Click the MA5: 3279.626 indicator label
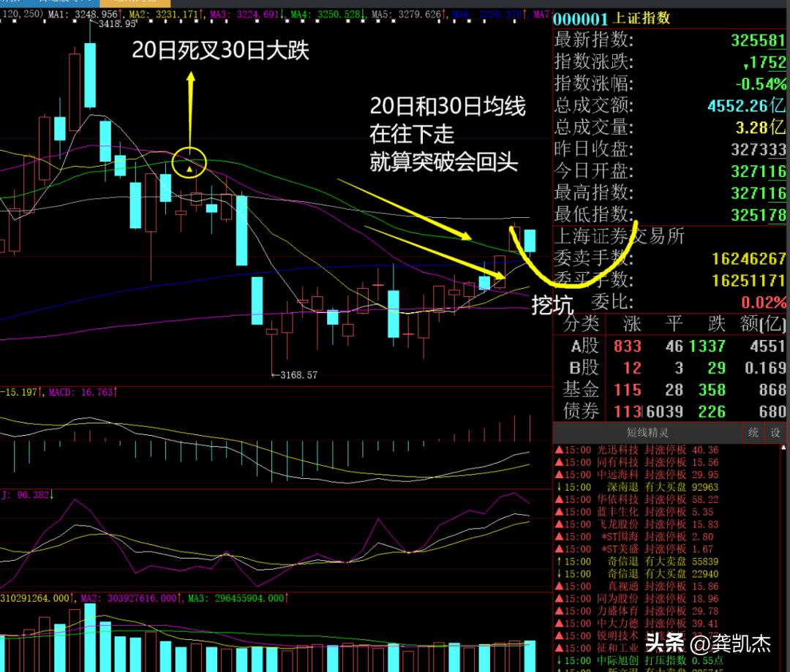This screenshot has width=790, height=672. [409, 14]
